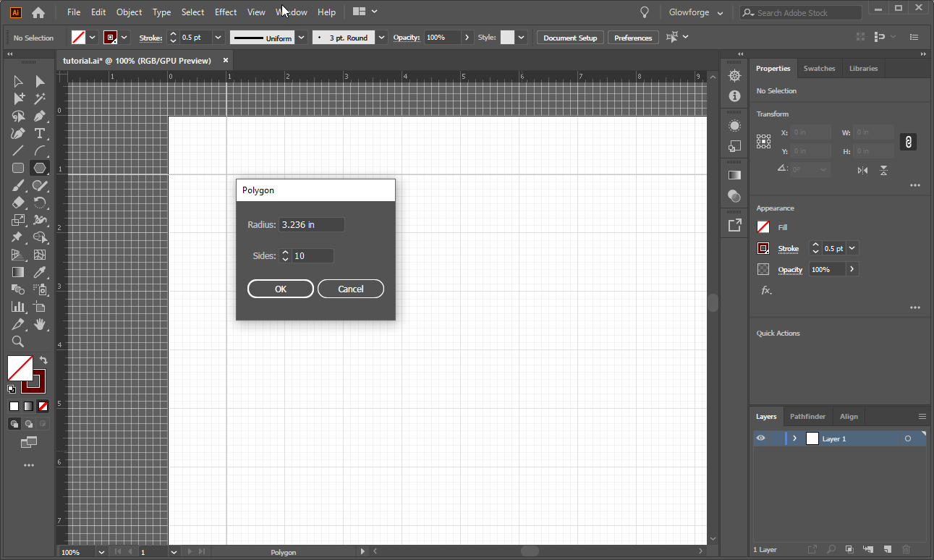Select the Polygon tool in toolbar
This screenshot has height=560, width=934.
[x=40, y=168]
